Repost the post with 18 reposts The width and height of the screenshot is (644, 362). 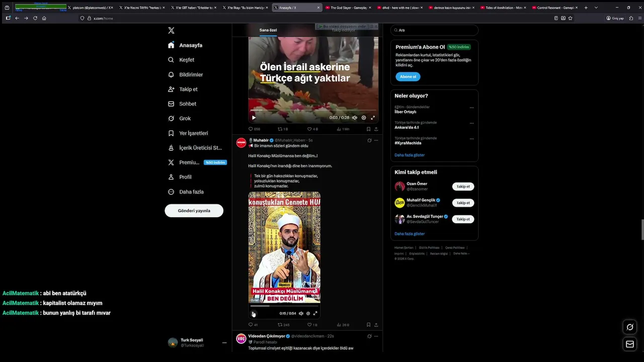click(x=283, y=129)
